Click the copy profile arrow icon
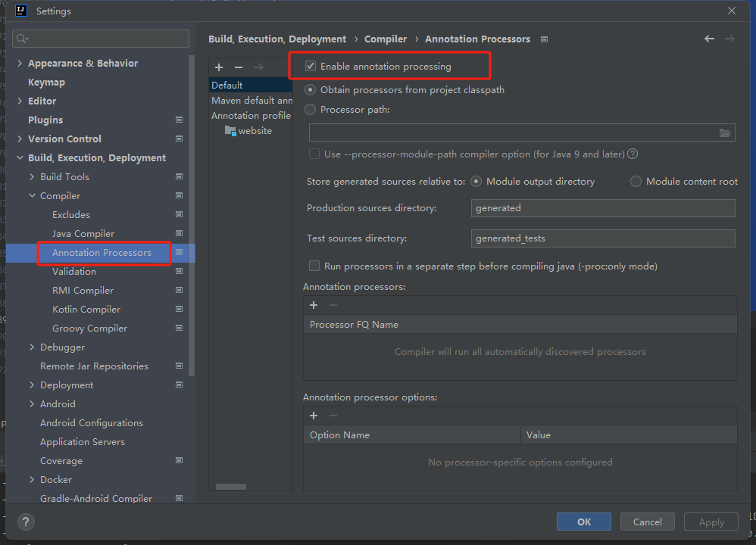 click(x=258, y=67)
